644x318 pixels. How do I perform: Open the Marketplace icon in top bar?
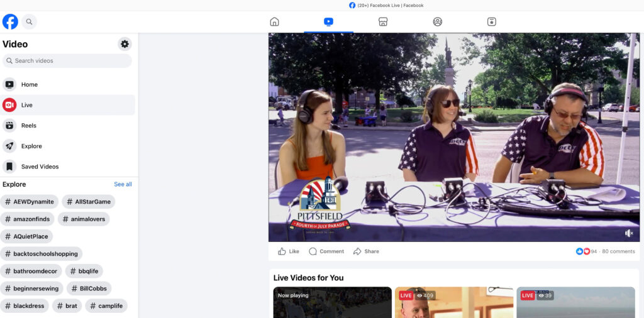click(382, 22)
